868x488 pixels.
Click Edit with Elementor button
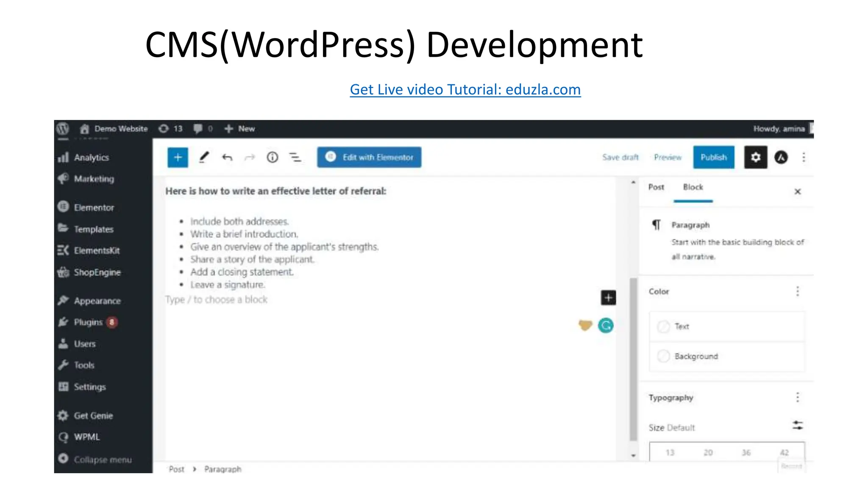(x=369, y=157)
